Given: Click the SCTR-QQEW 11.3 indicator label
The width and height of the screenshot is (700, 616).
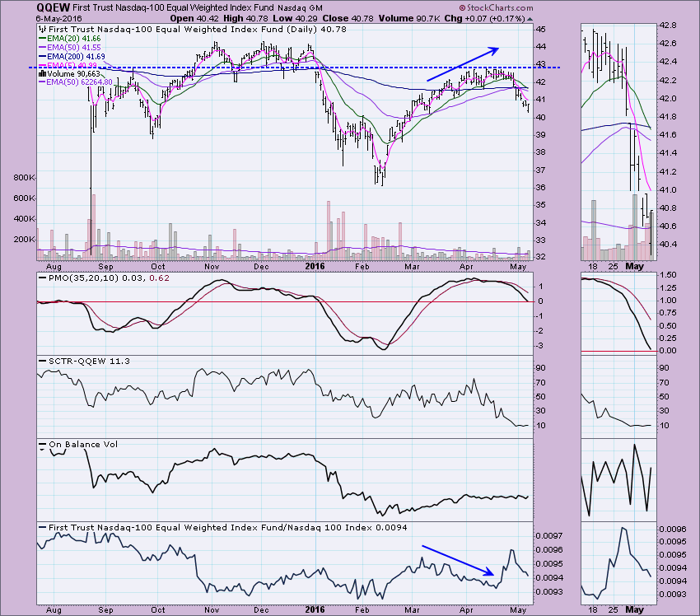Looking at the screenshot, I should [89, 362].
